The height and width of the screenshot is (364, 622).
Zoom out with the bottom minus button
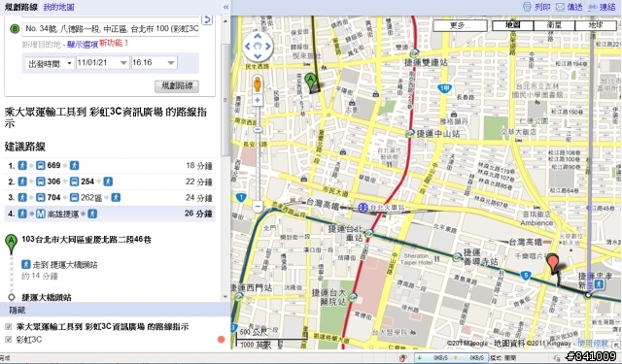tap(258, 207)
